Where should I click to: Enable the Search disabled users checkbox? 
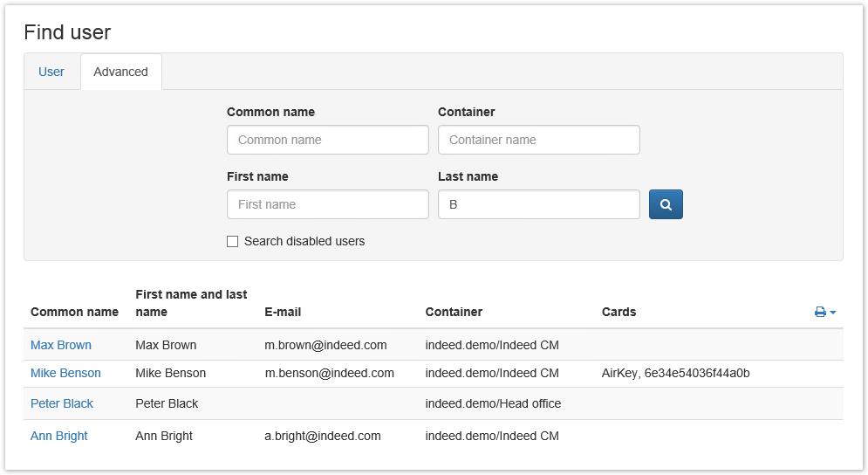pyautogui.click(x=233, y=242)
